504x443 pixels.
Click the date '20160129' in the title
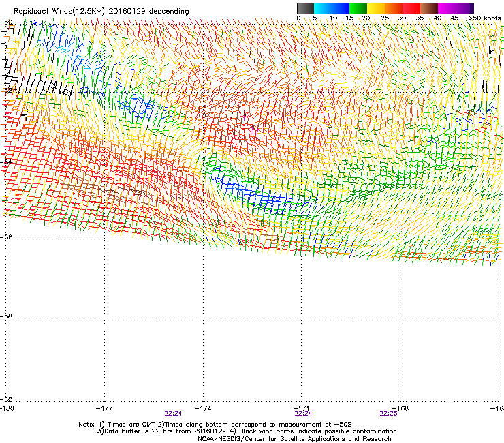point(127,11)
